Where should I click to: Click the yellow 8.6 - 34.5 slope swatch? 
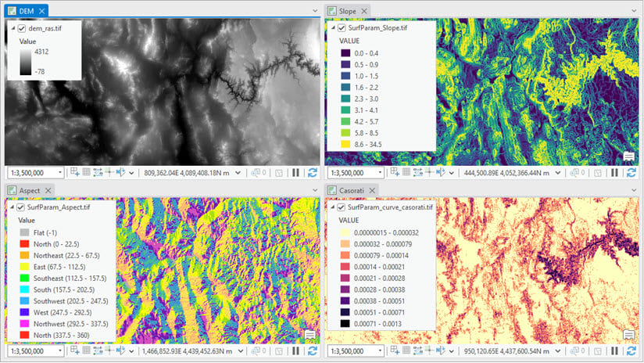pyautogui.click(x=345, y=144)
